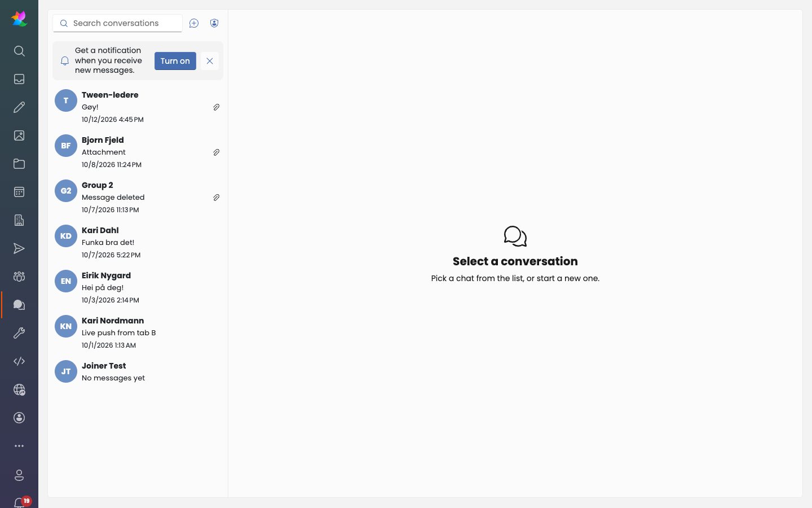
Task: Open the circled person sidebar icon
Action: click(19, 418)
